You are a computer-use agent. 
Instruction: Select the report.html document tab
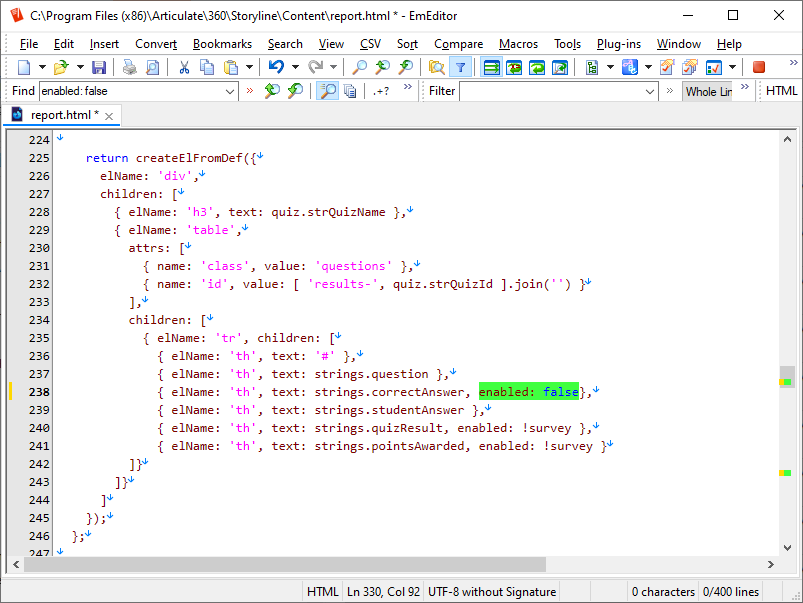pyautogui.click(x=62, y=115)
